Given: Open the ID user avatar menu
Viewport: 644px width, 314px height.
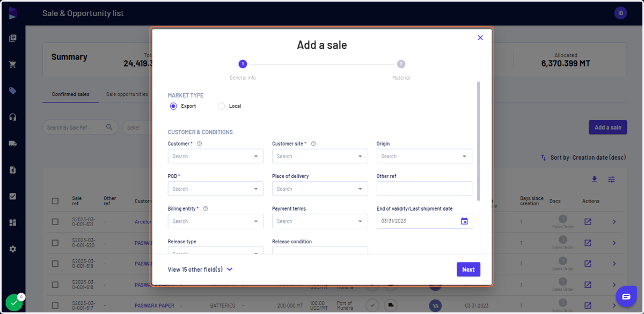Looking at the screenshot, I should [620, 13].
